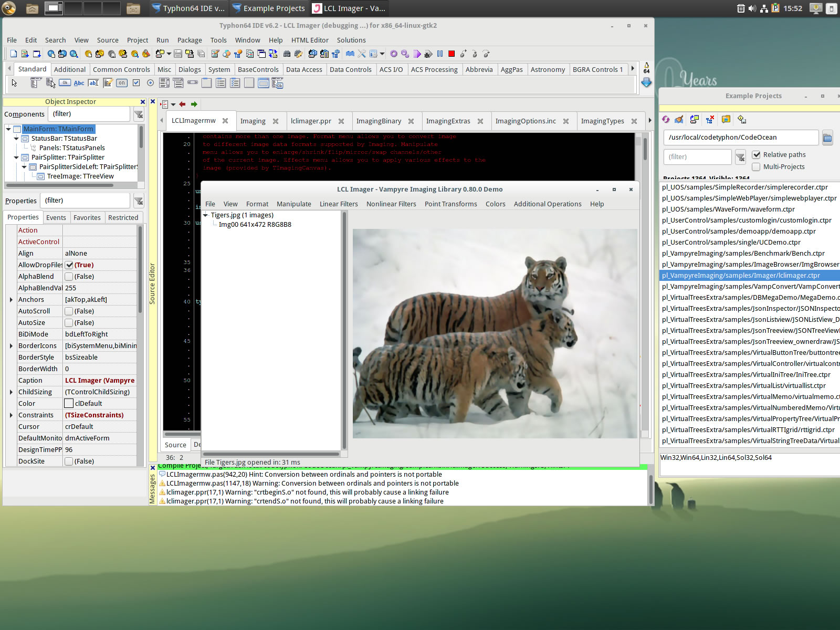Open the Manipulate menu in LCL Imager

point(294,204)
